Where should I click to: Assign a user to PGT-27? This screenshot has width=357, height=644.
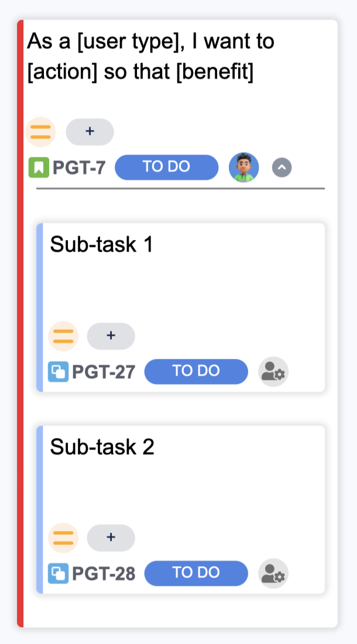point(273,372)
